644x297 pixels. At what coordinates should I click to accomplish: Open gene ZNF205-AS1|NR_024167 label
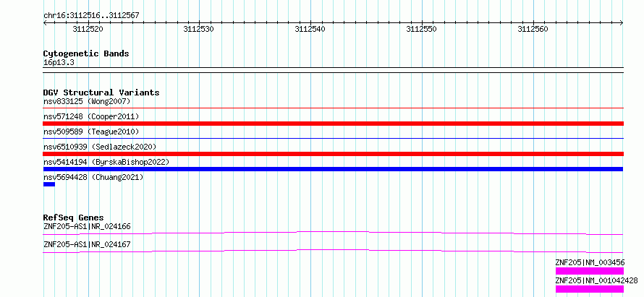click(x=87, y=244)
